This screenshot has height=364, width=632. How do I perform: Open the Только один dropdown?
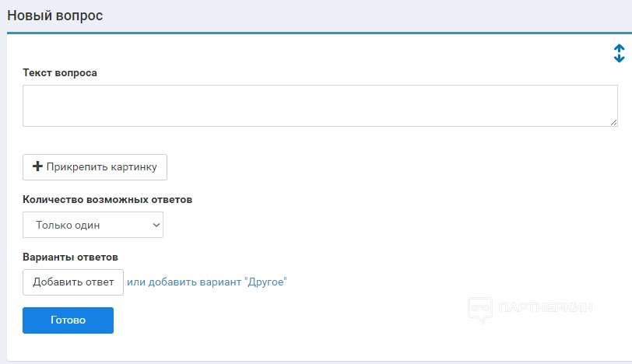click(93, 226)
